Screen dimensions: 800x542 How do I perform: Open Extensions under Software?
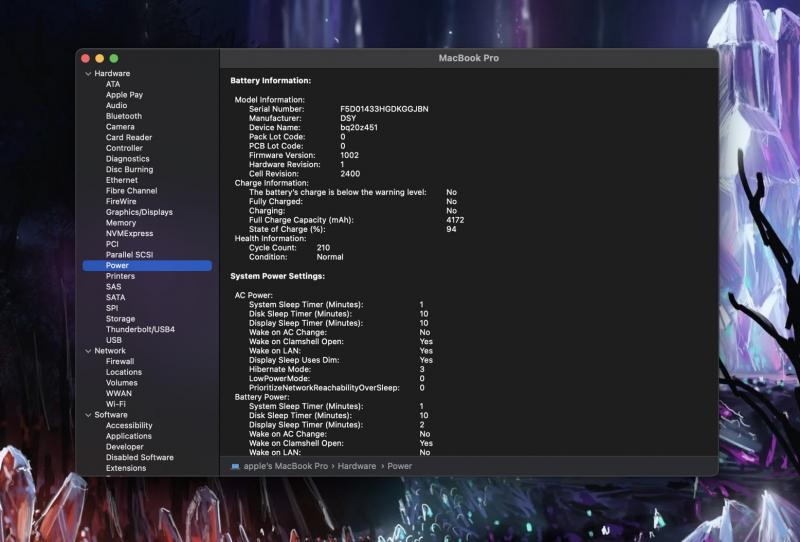[x=126, y=469]
